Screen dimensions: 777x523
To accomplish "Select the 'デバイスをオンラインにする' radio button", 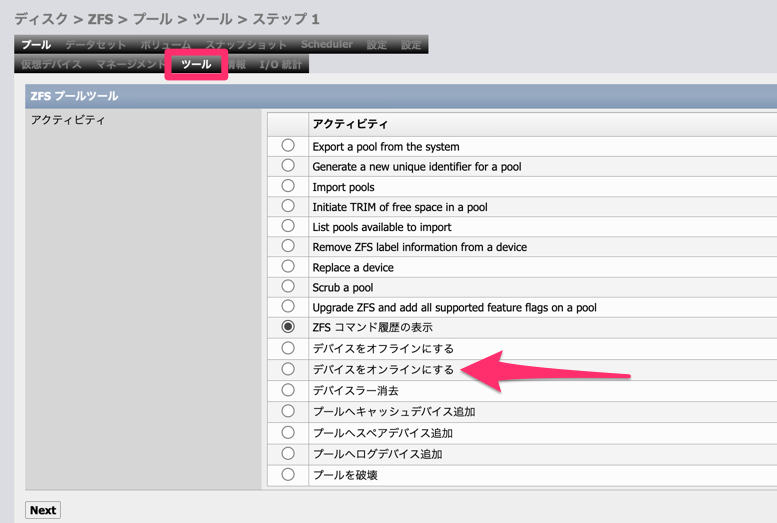I will (288, 369).
